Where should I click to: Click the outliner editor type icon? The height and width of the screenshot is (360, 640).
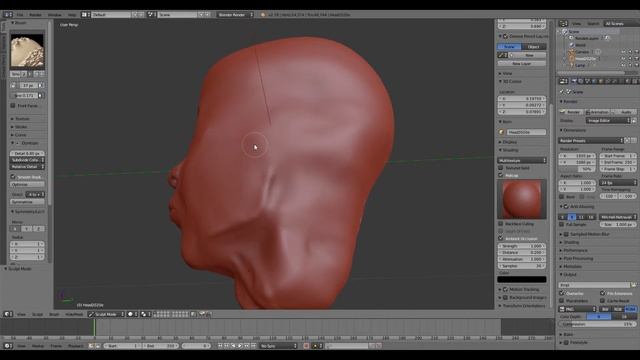(563, 23)
